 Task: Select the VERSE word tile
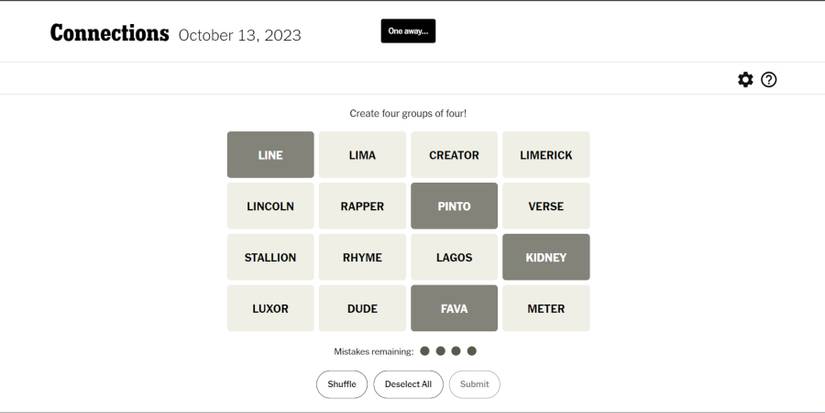[x=546, y=206]
